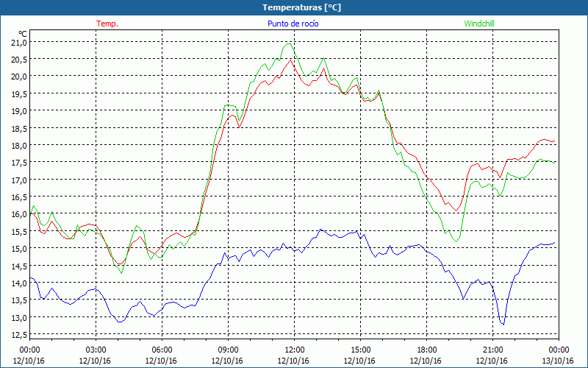Click the "17,0" y-axis value
This screenshot has width=588, height=368.
point(21,180)
